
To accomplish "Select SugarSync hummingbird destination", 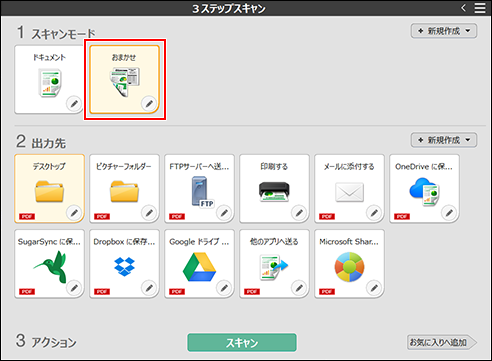I will (x=49, y=263).
